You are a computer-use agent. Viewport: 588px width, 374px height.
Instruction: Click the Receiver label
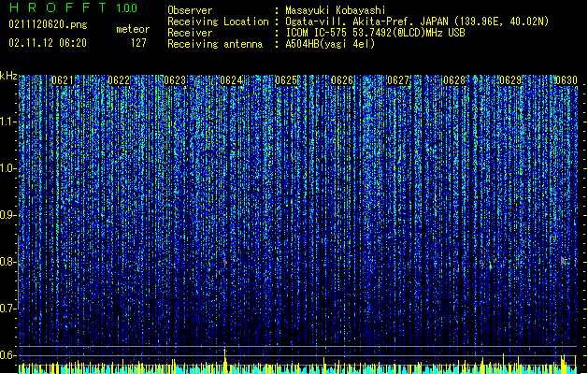(190, 33)
